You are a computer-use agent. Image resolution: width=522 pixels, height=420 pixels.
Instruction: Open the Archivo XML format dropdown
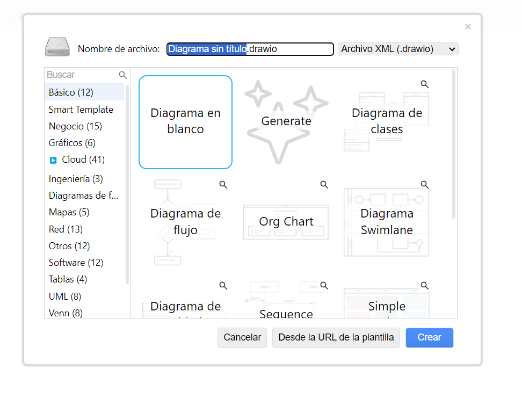pos(398,49)
